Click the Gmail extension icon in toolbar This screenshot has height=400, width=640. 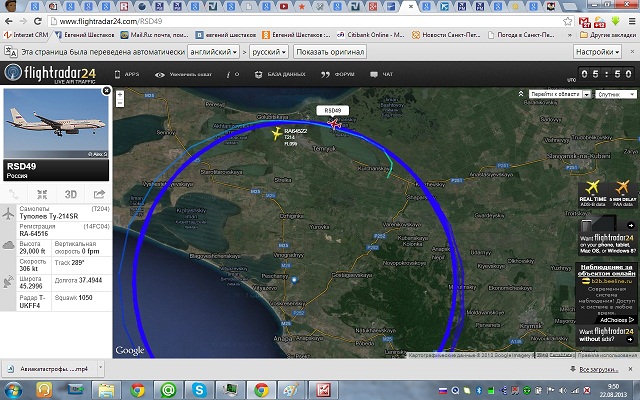point(584,22)
